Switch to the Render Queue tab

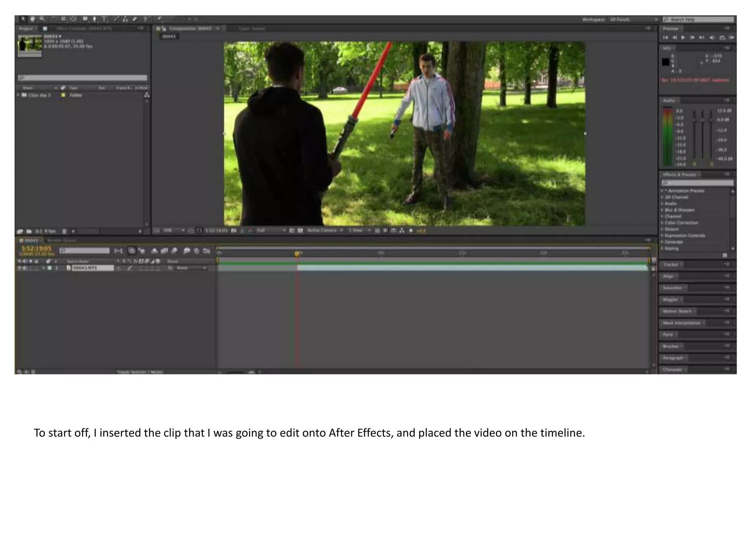pos(62,241)
